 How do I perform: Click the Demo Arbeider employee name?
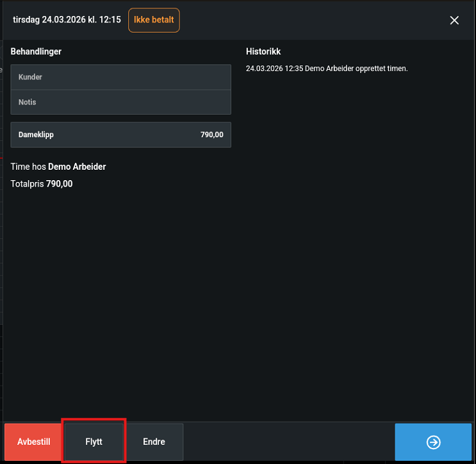point(77,167)
